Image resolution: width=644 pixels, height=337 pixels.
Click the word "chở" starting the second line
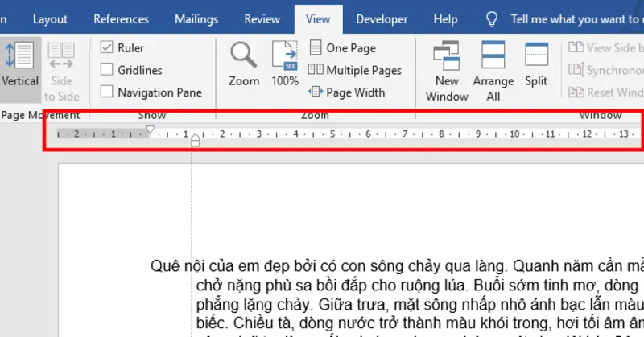(x=208, y=286)
